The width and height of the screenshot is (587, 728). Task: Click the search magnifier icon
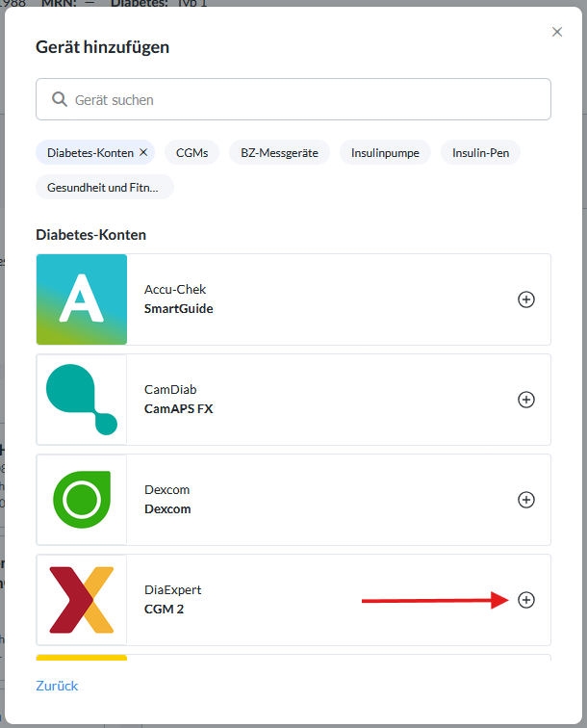coord(60,99)
